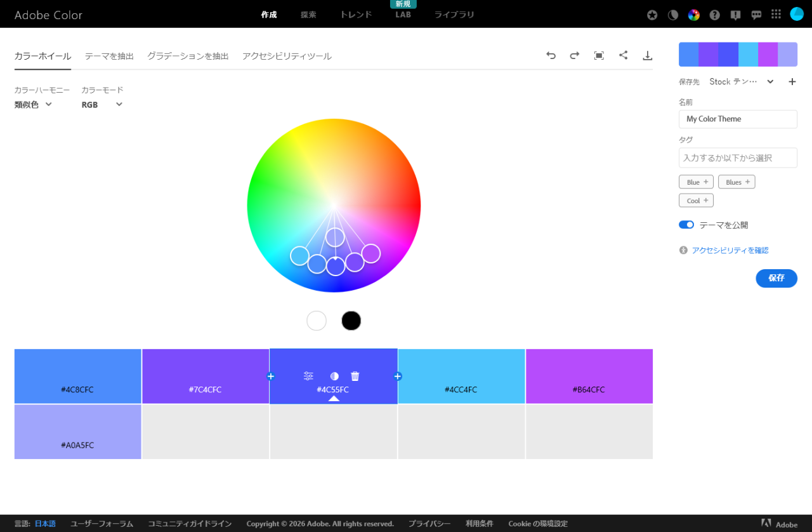Open the share options
This screenshot has width=812, height=532.
pos(623,55)
